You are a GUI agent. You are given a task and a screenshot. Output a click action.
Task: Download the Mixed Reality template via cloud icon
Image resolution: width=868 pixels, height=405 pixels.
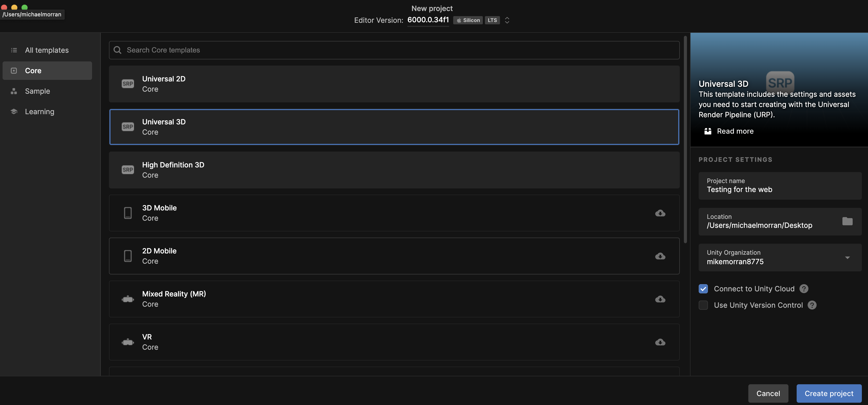[660, 299]
